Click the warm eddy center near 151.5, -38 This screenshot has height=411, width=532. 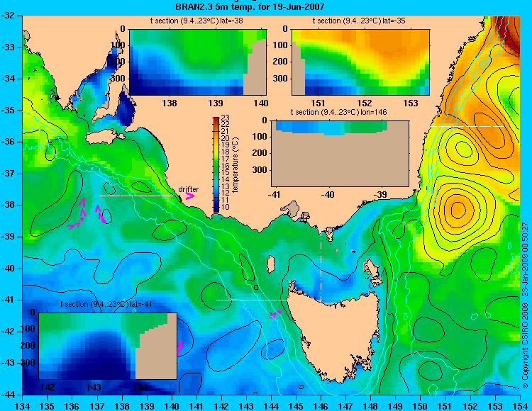(457, 209)
